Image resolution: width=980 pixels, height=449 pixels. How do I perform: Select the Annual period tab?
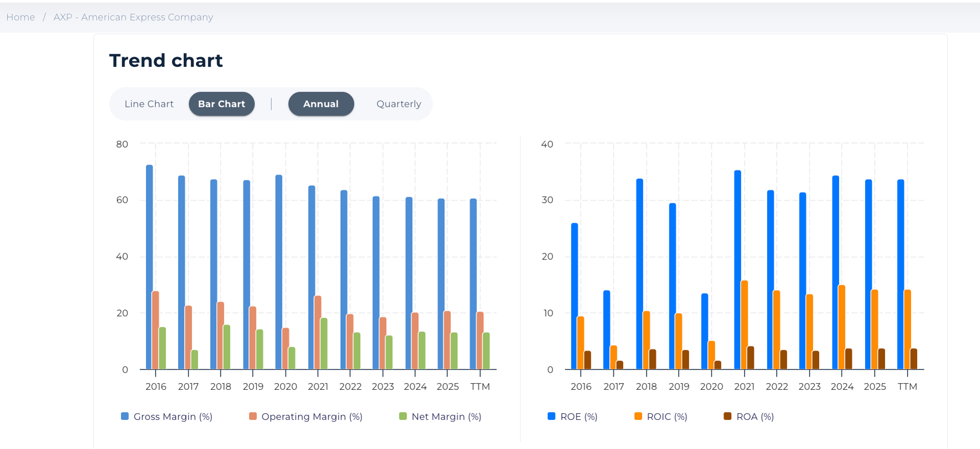click(321, 104)
